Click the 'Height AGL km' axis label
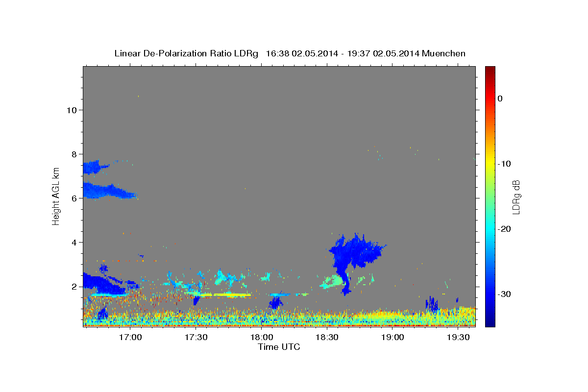Screen dimensions: 588x392 (56, 196)
